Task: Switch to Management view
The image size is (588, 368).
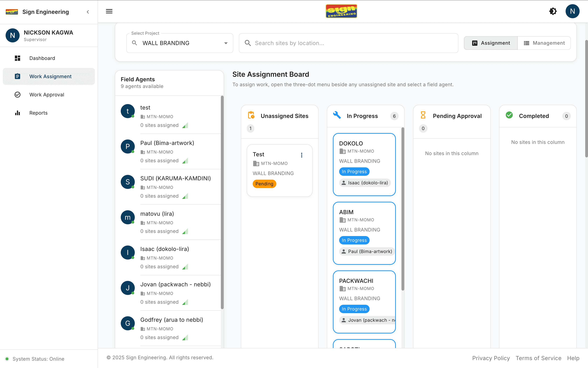Action: click(544, 43)
